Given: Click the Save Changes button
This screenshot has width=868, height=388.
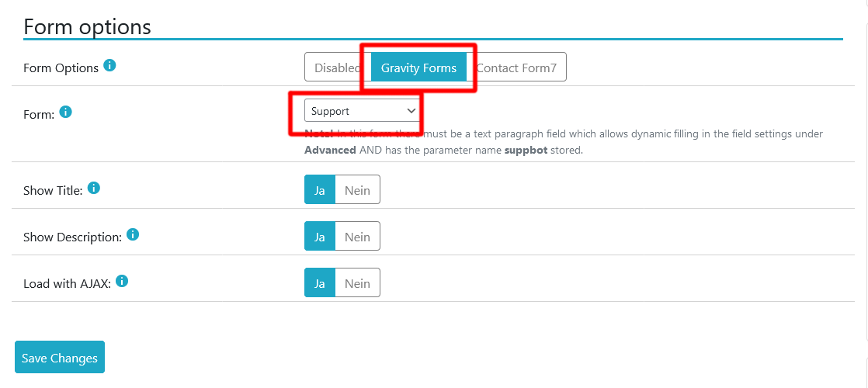Looking at the screenshot, I should [60, 358].
